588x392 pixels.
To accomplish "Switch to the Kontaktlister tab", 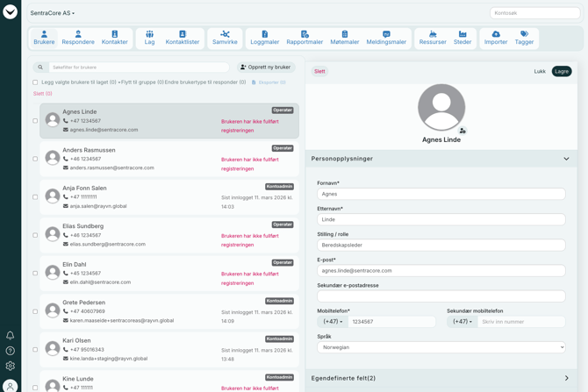I will 183,38.
